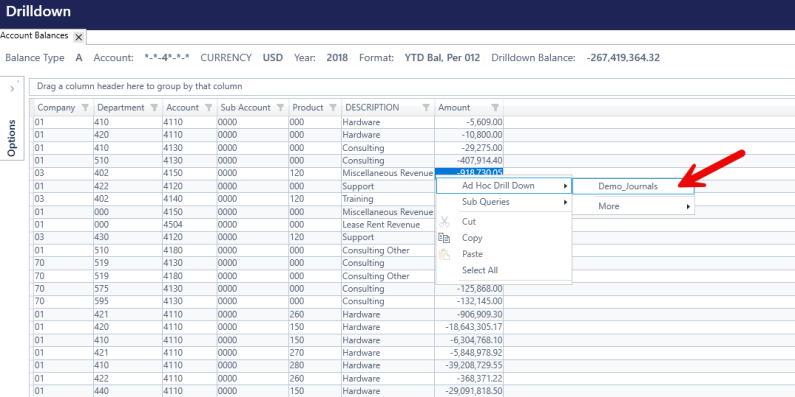Viewport: 795px width, 397px height.
Task: Sort by the Account column header
Action: point(183,107)
